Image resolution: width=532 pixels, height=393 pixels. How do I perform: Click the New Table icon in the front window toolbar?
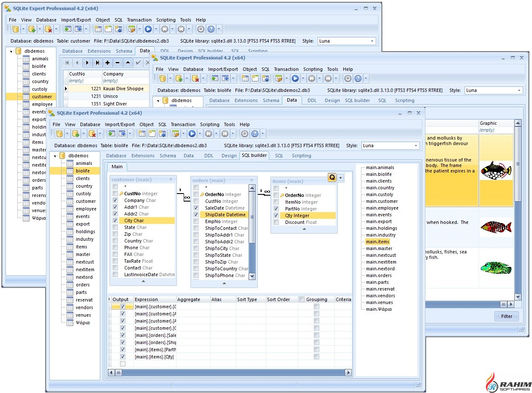point(142,134)
